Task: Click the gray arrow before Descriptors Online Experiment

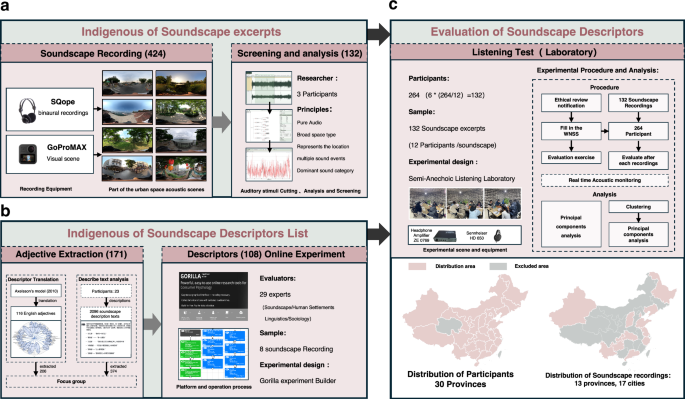Action: (152, 324)
